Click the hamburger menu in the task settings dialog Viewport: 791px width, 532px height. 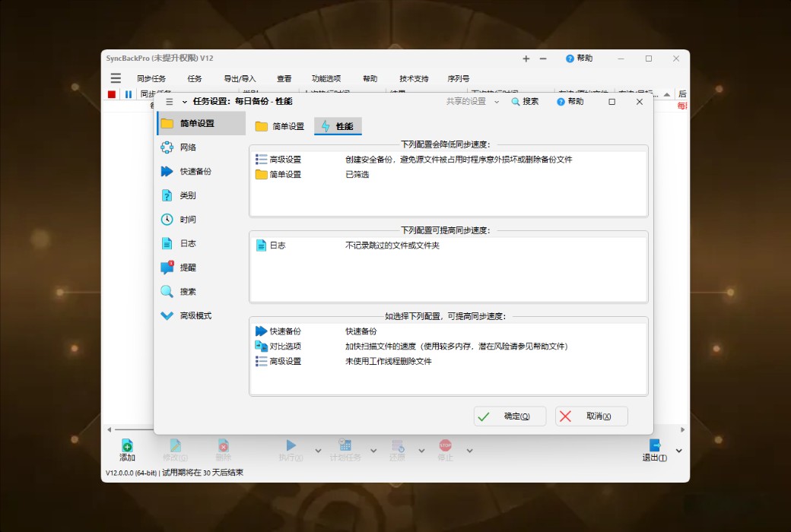pyautogui.click(x=167, y=101)
